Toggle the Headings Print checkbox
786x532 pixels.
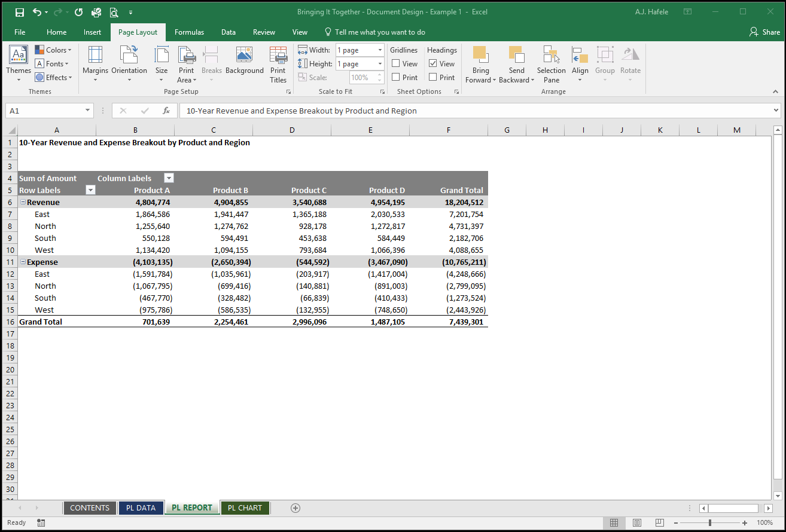[433, 77]
